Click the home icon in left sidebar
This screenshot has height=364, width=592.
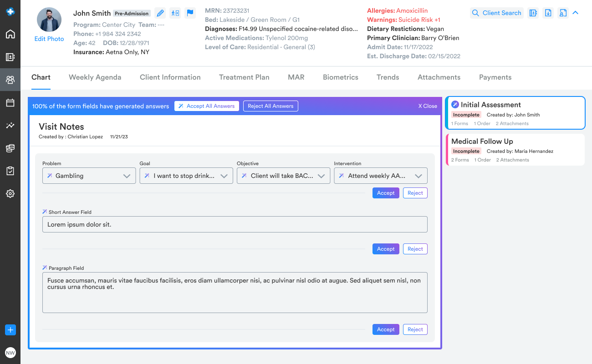click(10, 34)
